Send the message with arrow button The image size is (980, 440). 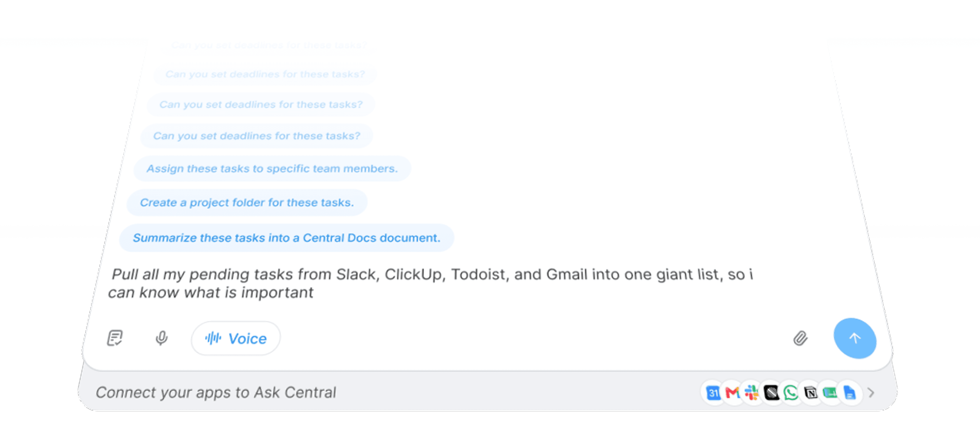855,338
